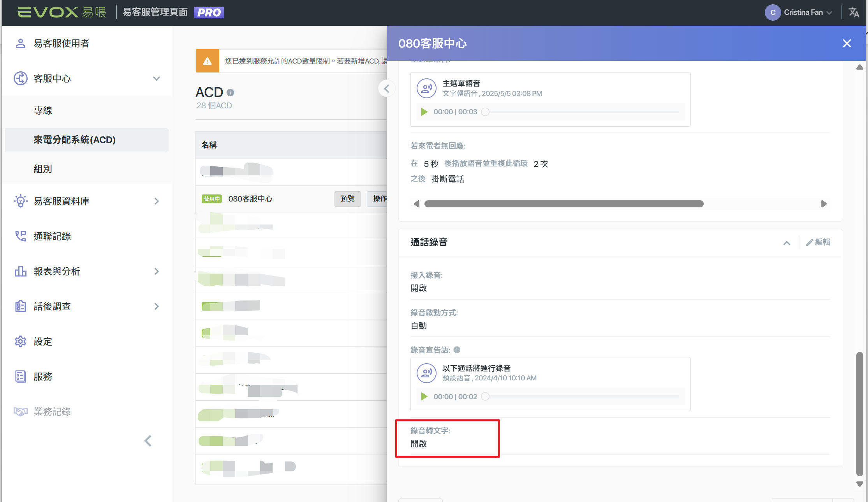The image size is (868, 502).
Task: Select 來電分配系統(ACD) menu item
Action: point(86,140)
